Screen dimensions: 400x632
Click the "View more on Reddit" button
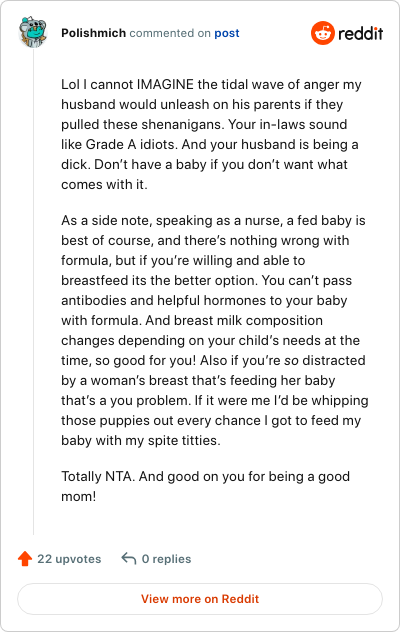coord(200,599)
